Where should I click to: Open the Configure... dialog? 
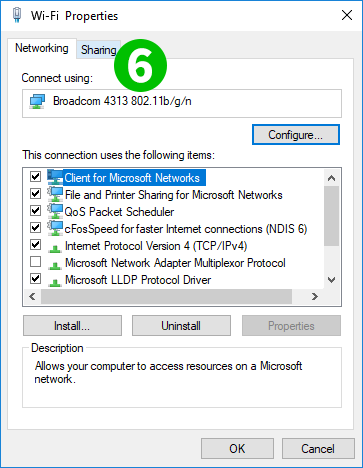click(x=296, y=135)
